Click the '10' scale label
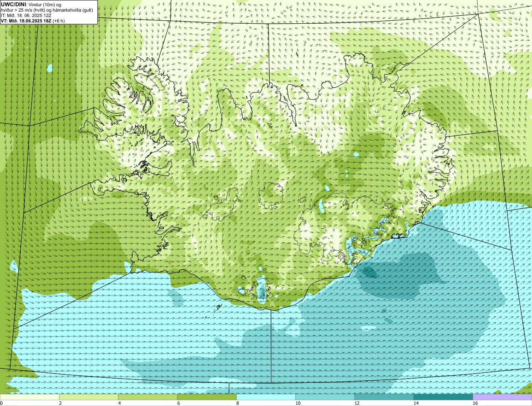The height and width of the screenshot is (406, 532). click(x=298, y=403)
